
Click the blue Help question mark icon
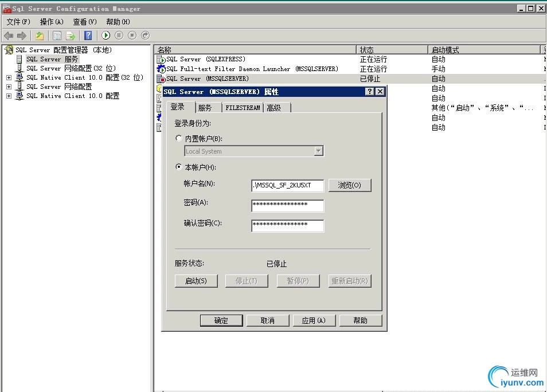click(x=88, y=35)
